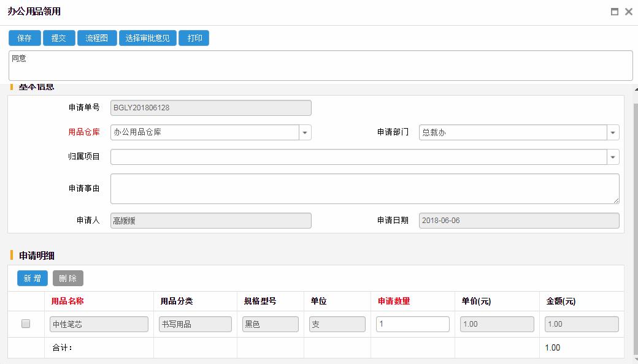The height and width of the screenshot is (364, 638).
Task: Click into the 申请事由 text area
Action: [x=364, y=189]
